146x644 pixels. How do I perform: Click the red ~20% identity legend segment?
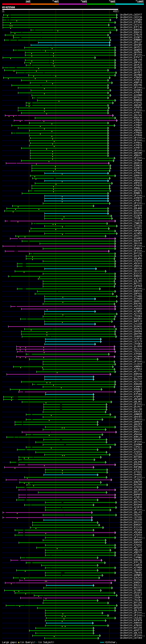point(16,4)
